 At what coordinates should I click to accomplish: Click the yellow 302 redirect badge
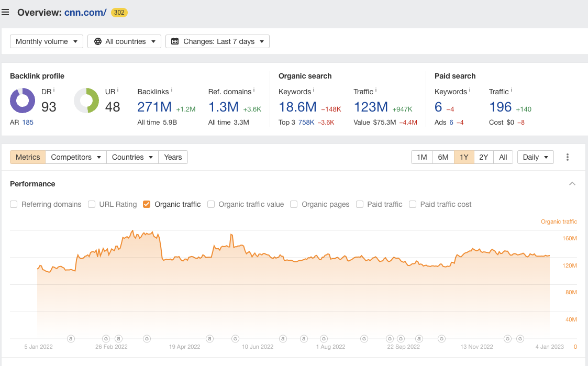click(x=119, y=13)
